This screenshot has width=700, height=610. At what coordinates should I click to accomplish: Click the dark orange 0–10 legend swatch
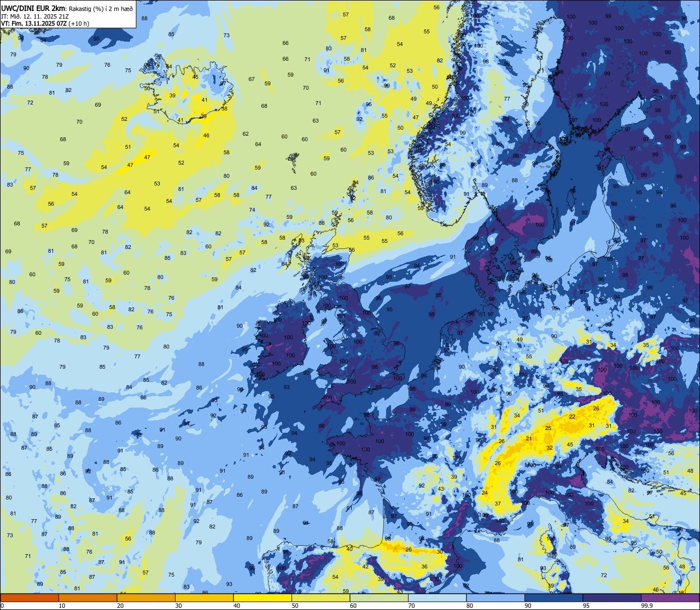point(30,597)
